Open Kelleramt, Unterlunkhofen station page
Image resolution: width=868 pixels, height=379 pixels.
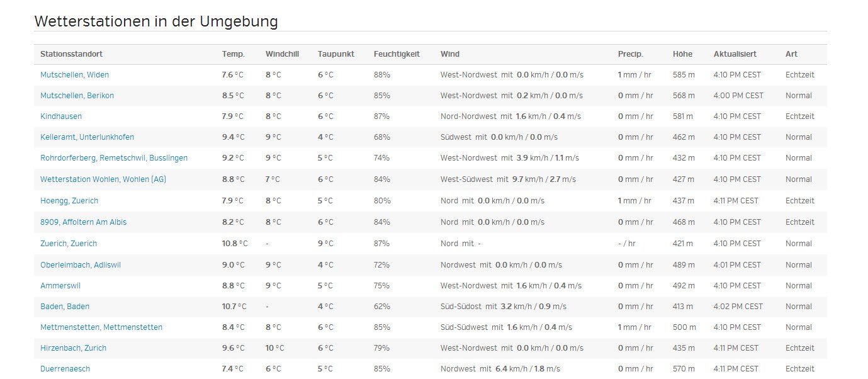[x=87, y=137]
